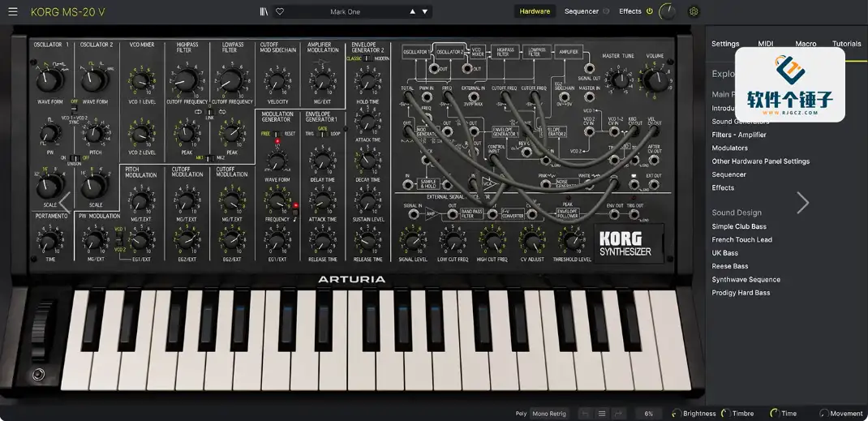The width and height of the screenshot is (868, 421).
Task: Open the gear settings icon
Action: pyautogui.click(x=694, y=11)
